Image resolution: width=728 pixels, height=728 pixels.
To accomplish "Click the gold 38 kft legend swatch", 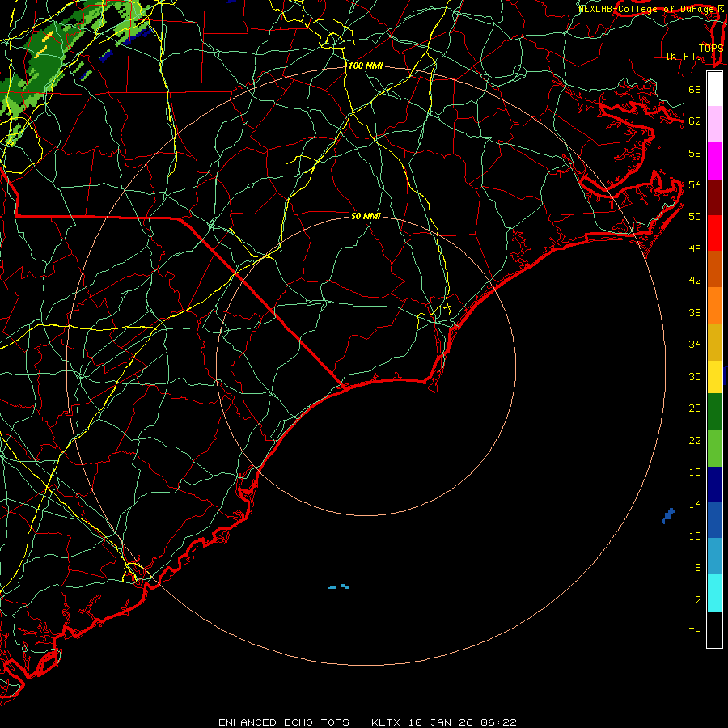I will click(714, 341).
